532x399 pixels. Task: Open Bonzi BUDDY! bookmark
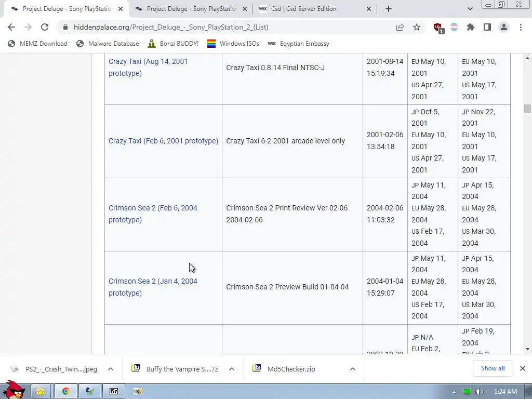173,44
